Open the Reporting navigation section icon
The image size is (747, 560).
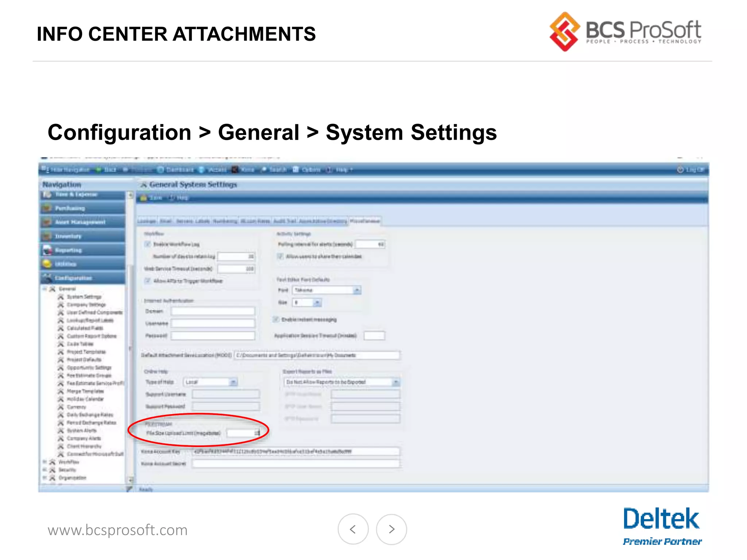pos(47,250)
